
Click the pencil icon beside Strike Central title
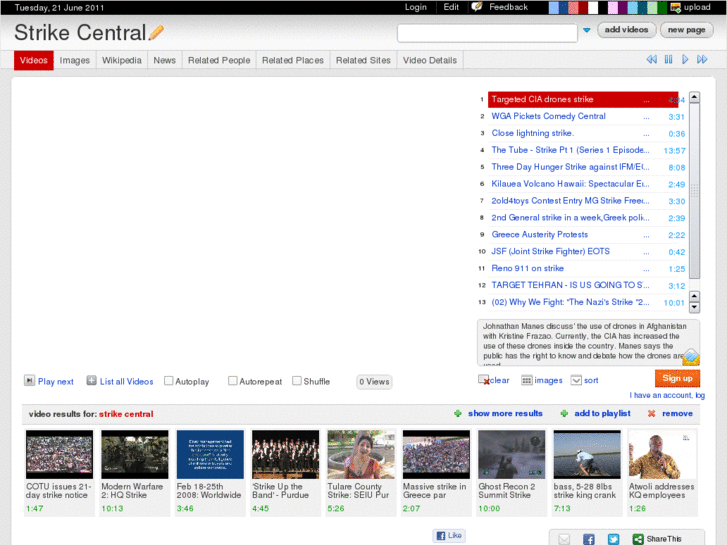[x=156, y=32]
